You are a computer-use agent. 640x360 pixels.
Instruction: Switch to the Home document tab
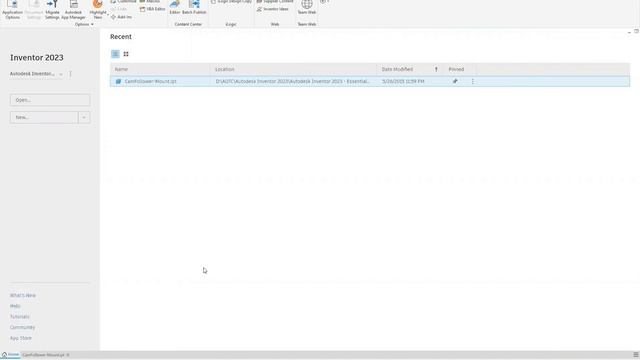pyautogui.click(x=11, y=355)
